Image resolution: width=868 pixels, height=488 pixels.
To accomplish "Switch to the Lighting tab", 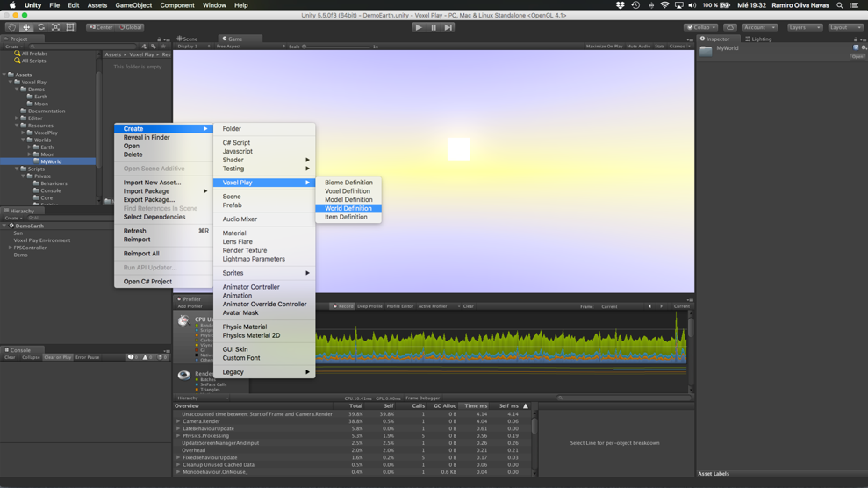I will click(758, 39).
